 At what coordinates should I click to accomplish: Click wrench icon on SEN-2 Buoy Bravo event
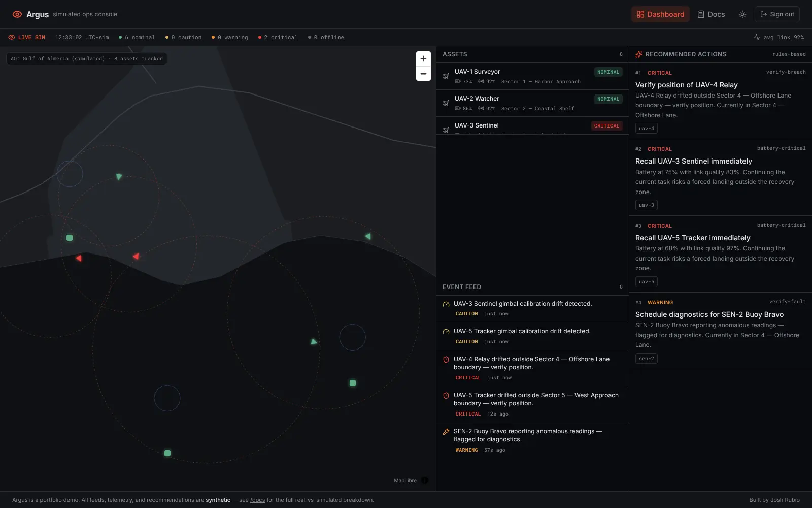tap(446, 432)
